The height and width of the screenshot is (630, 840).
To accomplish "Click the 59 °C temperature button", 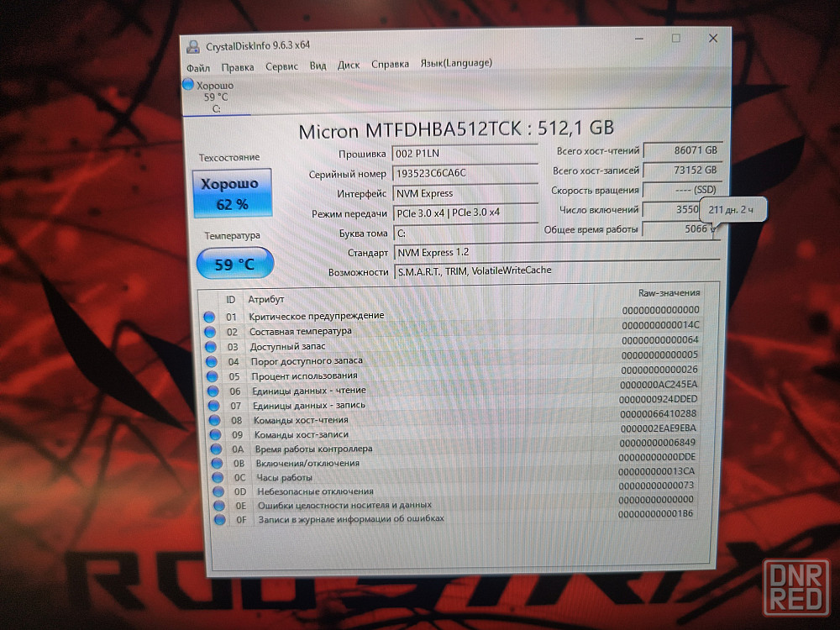I will [x=234, y=264].
